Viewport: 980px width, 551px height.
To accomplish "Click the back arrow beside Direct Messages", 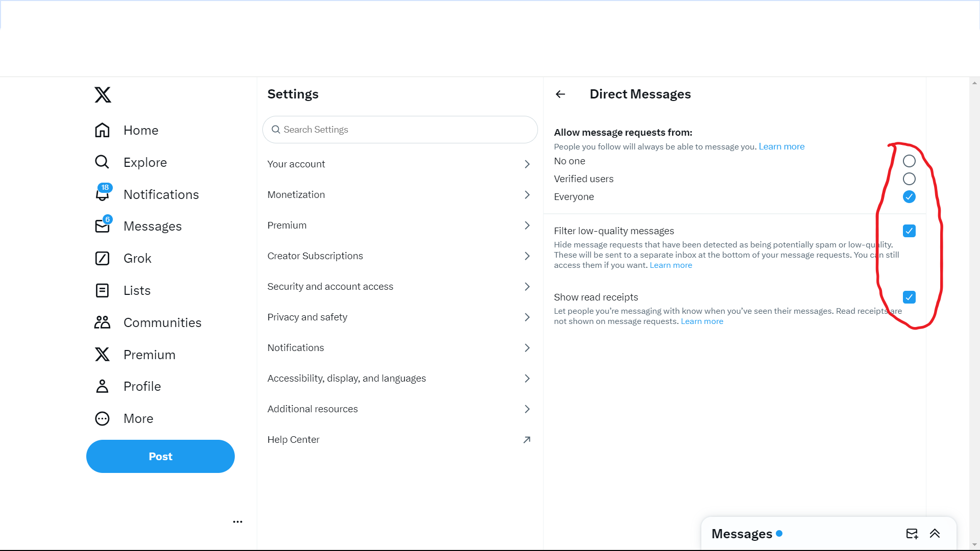I will [560, 94].
